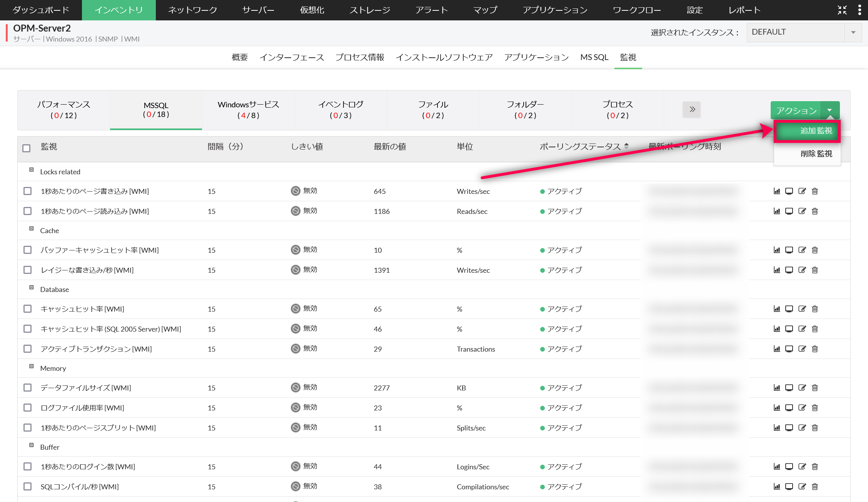Click the collapse fullscreen arrows icon
Viewport: 868px width, 502px height.
(x=842, y=10)
